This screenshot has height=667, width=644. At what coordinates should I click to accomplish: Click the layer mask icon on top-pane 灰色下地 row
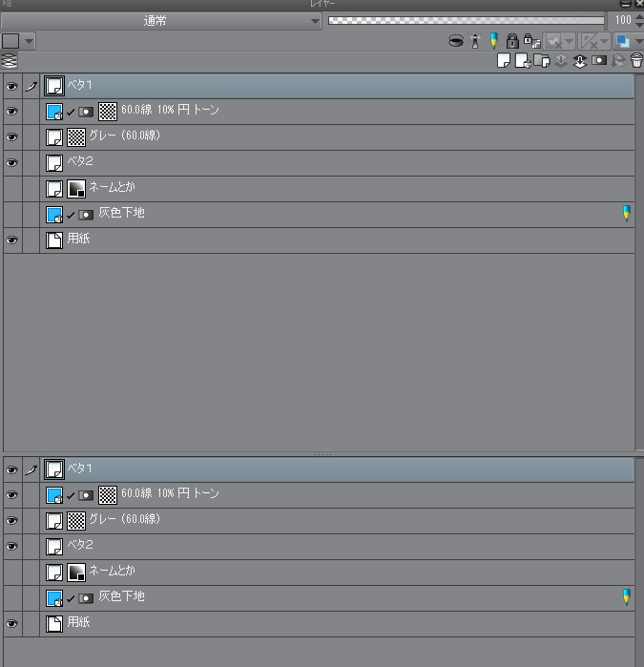pyautogui.click(x=86, y=215)
